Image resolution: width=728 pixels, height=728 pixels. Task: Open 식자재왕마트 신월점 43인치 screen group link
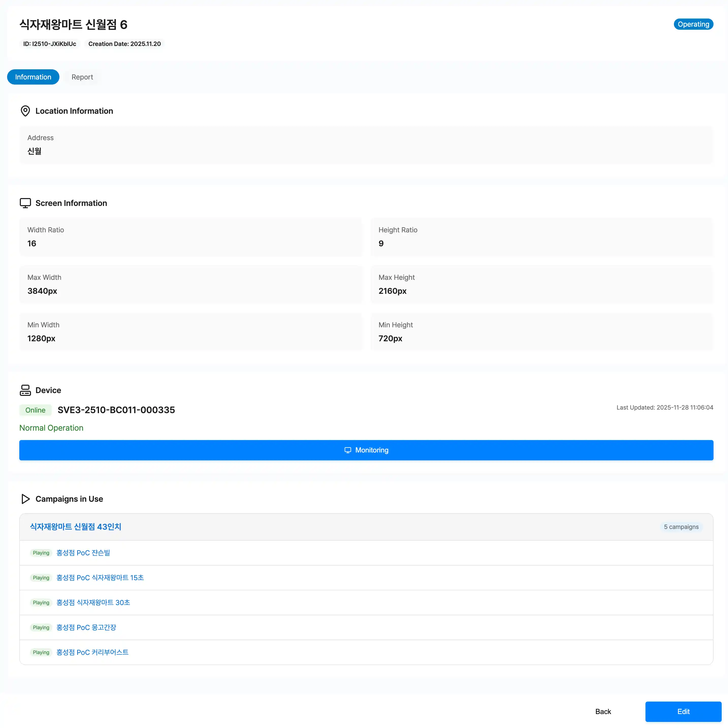tap(75, 527)
